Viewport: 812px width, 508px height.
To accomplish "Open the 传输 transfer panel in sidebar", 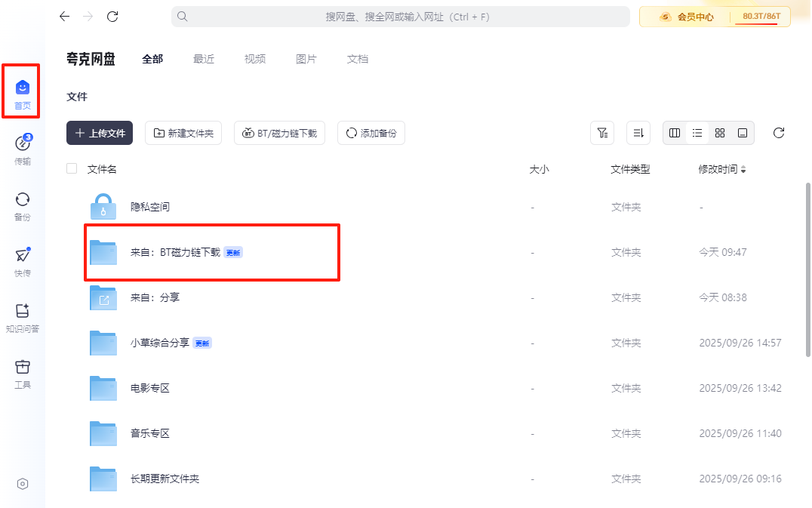I will (23, 149).
